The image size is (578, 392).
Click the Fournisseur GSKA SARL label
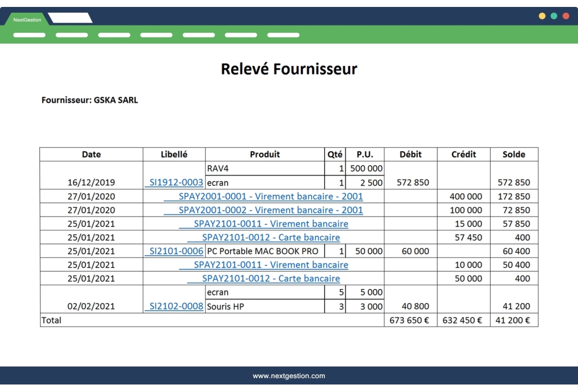[x=90, y=100]
